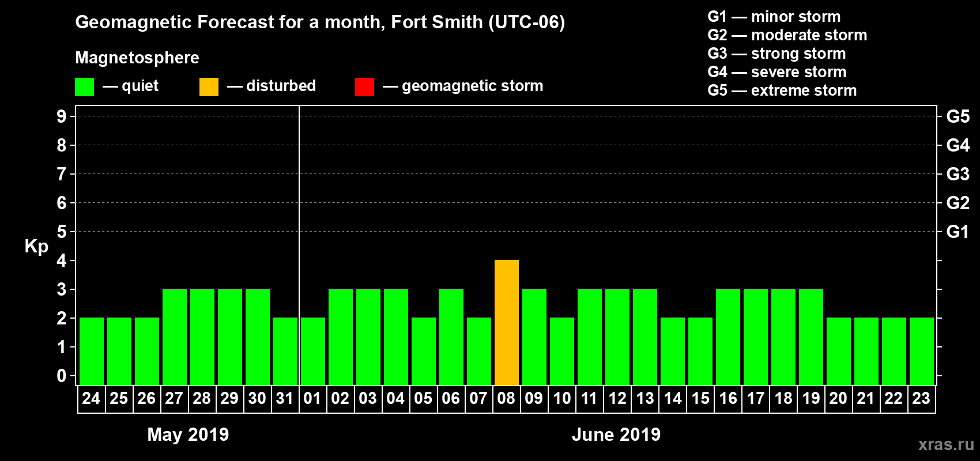Click the date label 10

561,398
